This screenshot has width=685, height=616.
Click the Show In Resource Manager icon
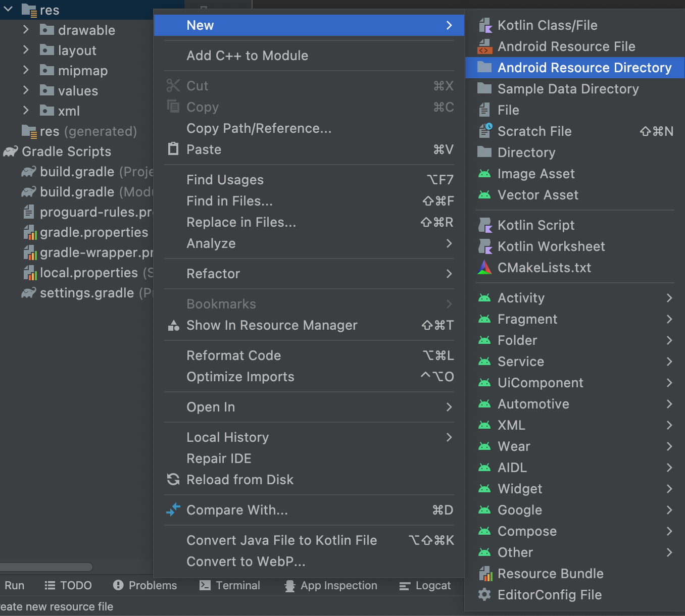(x=173, y=325)
